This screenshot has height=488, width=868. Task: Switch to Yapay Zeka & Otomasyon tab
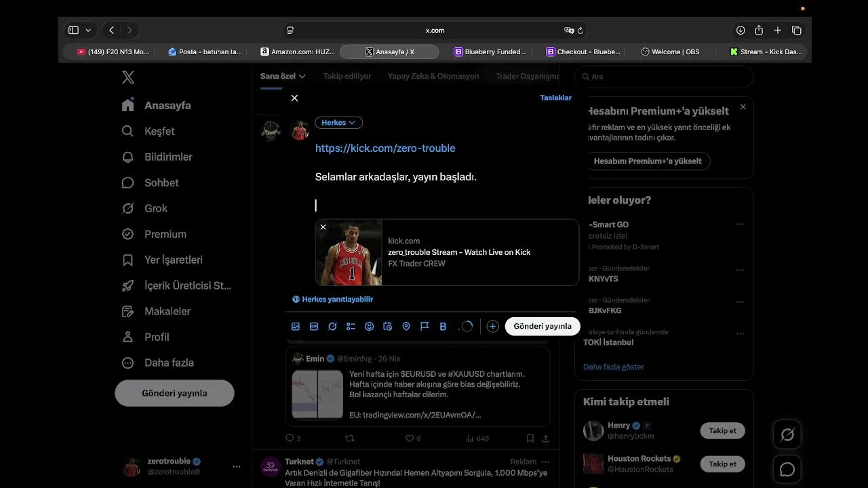pyautogui.click(x=433, y=76)
